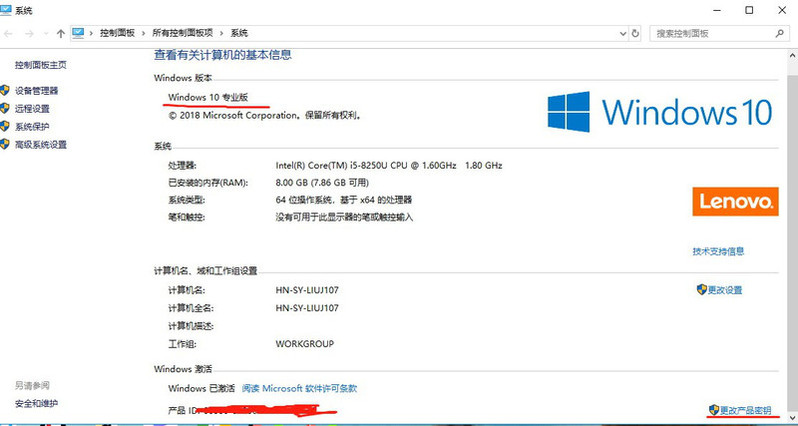Image resolution: width=798 pixels, height=426 pixels.
Task: Go back with the Back arrow
Action: tap(9, 34)
